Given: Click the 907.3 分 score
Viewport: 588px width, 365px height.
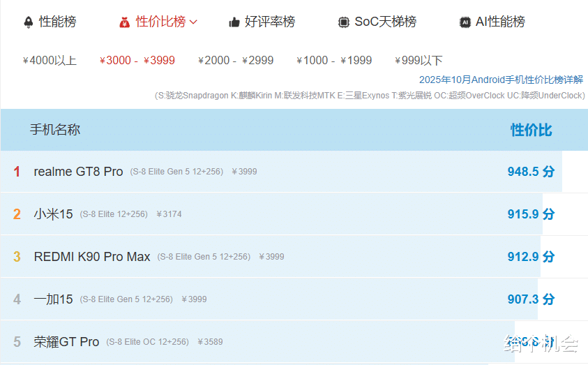Looking at the screenshot, I should 531,299.
